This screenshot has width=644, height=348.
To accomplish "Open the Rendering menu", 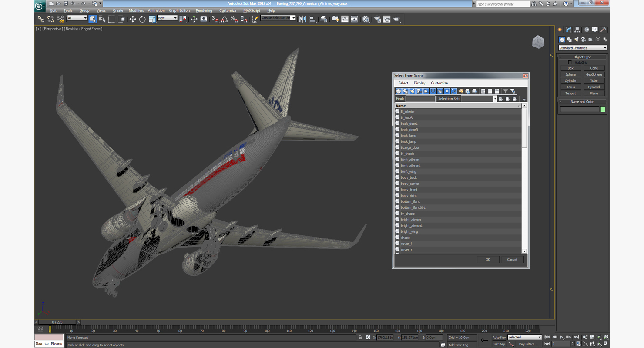I will [204, 10].
